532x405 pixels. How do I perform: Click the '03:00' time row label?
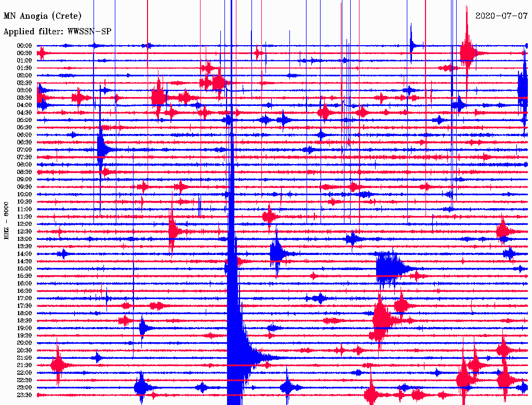point(24,90)
